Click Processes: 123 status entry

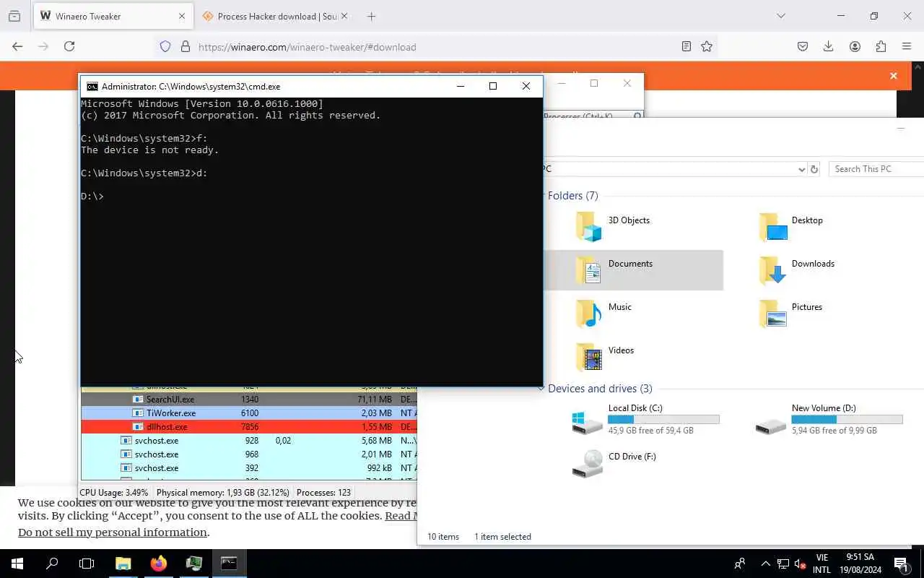[x=323, y=493]
